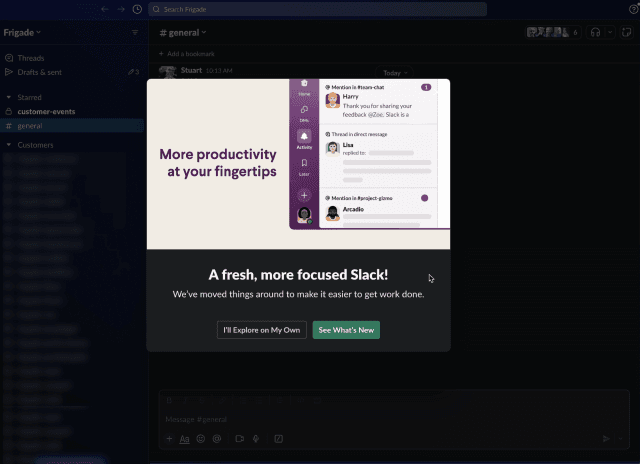Open the slash shortcuts icon
The image size is (640, 464).
tap(279, 439)
